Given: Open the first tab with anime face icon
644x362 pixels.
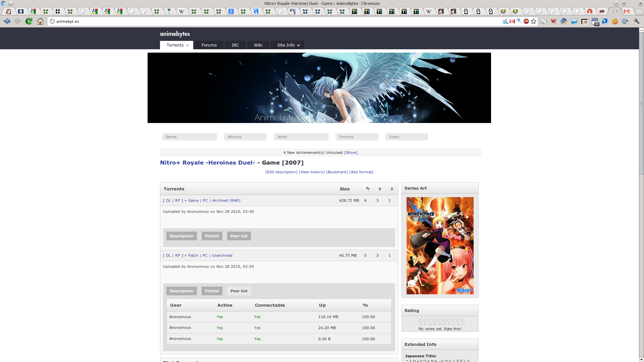Looking at the screenshot, I should click(9, 11).
